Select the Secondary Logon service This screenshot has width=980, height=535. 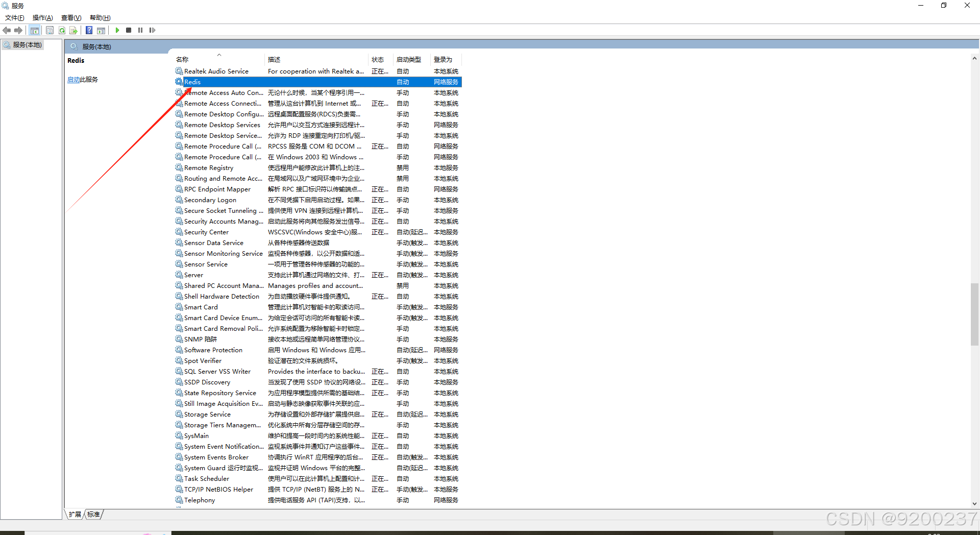point(317,200)
